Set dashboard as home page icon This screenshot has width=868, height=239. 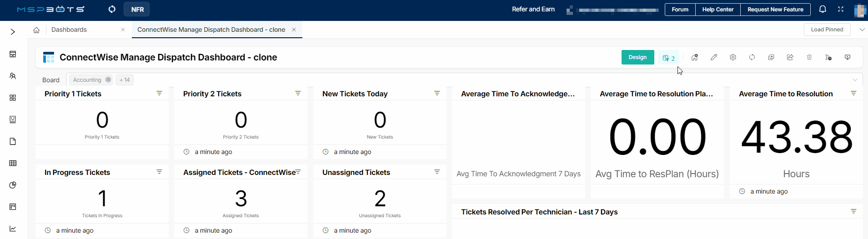[694, 57]
